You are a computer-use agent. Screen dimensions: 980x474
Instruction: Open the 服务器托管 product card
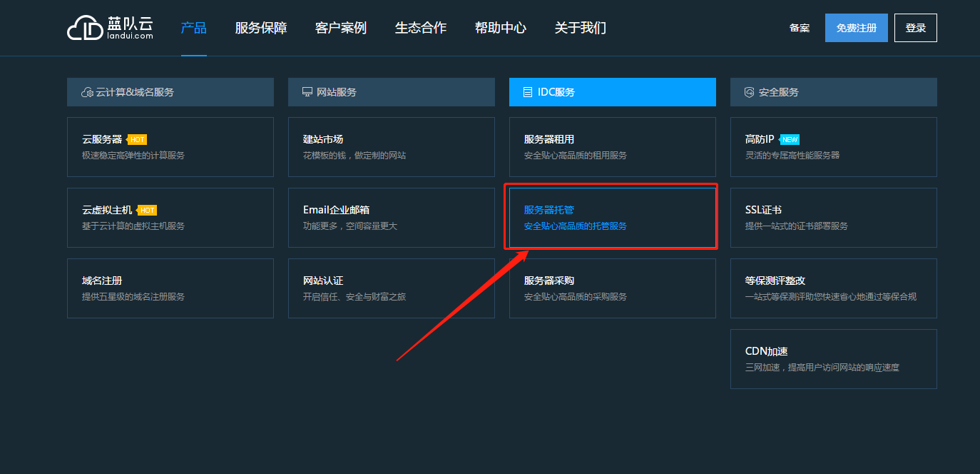coord(613,218)
